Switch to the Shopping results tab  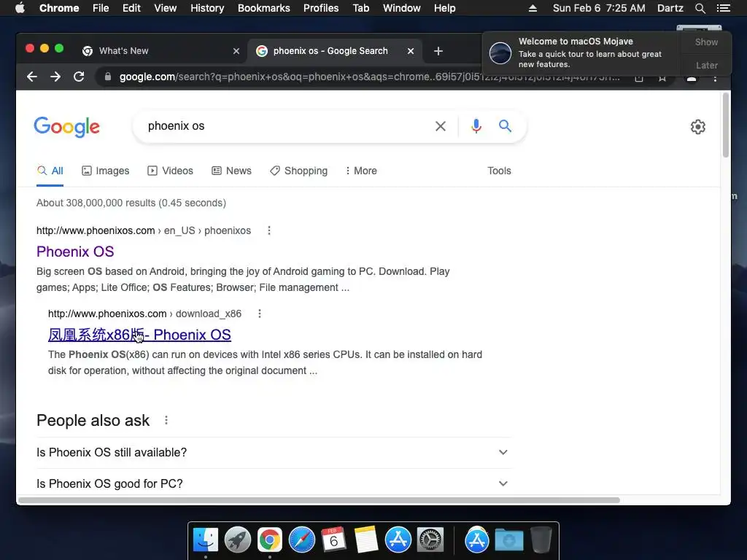298,171
